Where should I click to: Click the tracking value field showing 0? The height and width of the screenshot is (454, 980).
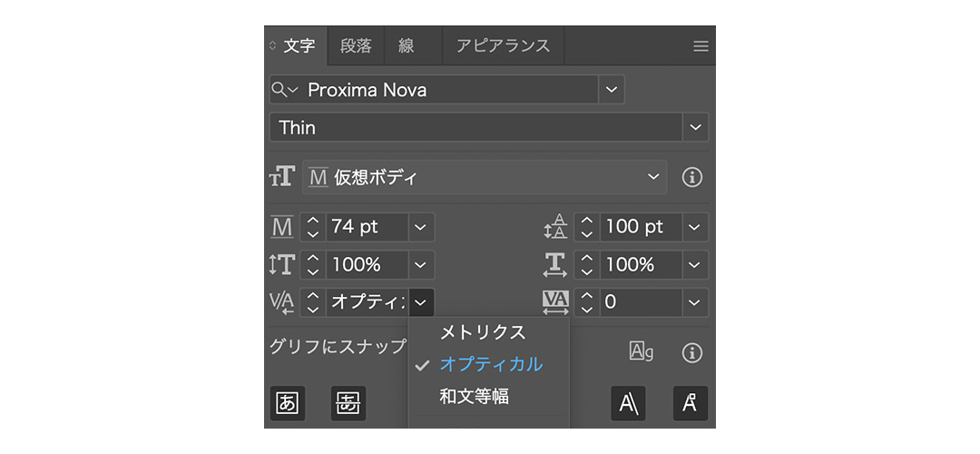pyautogui.click(x=641, y=302)
